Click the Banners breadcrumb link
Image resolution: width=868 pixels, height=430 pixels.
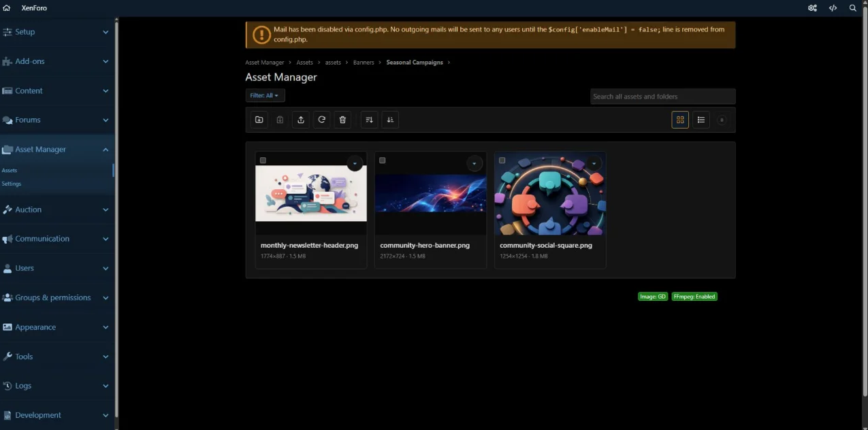pos(364,63)
